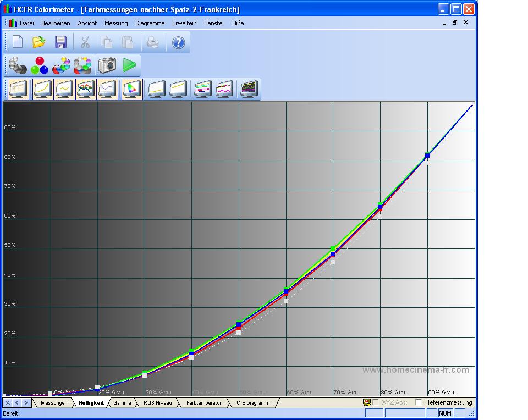Open the Fenster menu
528x420 pixels.
click(214, 23)
